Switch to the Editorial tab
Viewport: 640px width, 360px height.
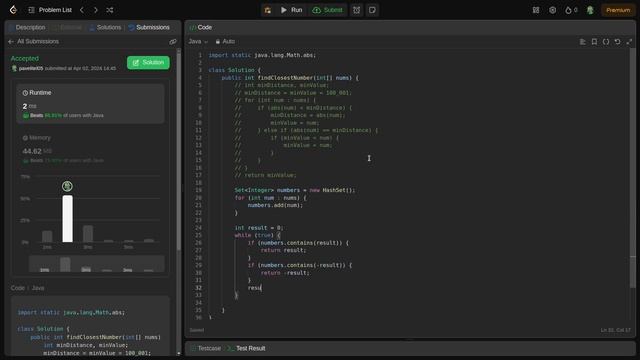coord(67,27)
